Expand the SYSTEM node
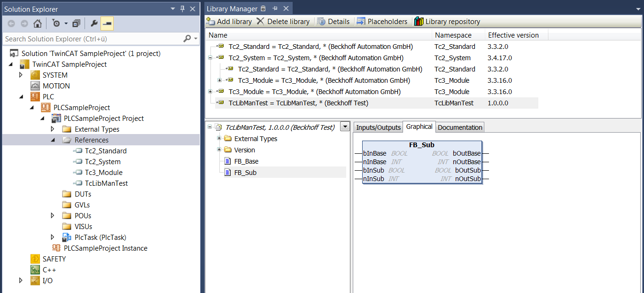This screenshot has width=644, height=293. [x=21, y=75]
